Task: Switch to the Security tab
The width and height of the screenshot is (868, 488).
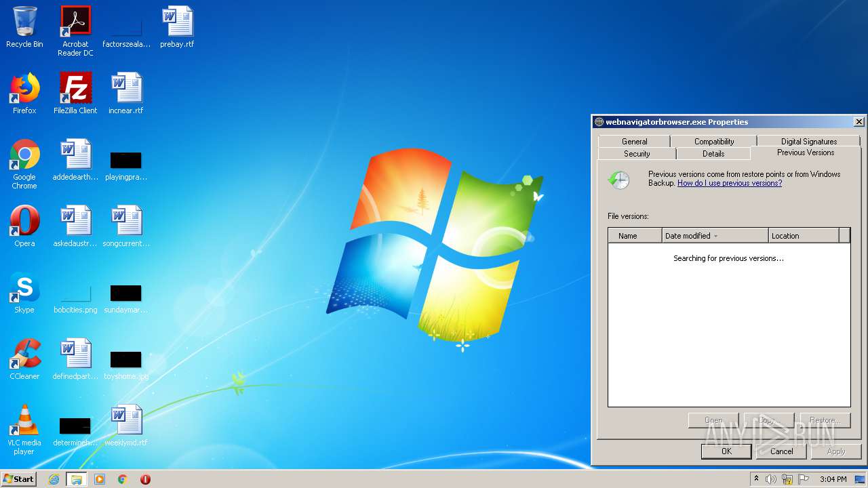Action: pos(637,154)
